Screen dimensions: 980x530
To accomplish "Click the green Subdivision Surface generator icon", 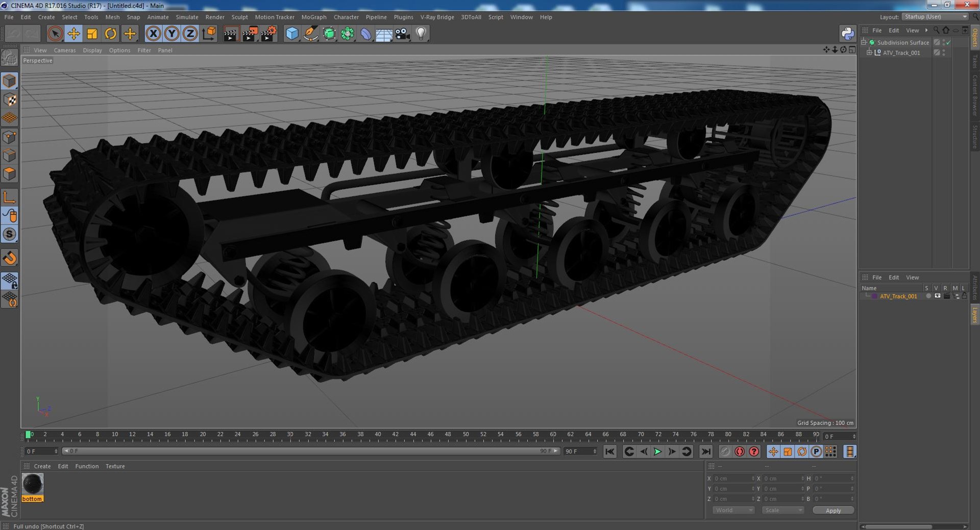I will (x=329, y=34).
